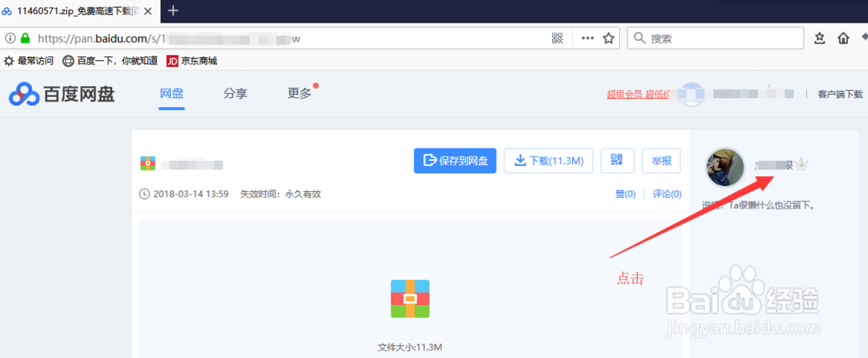Click the sharer's avatar photo
The image size is (868, 358).
pos(725,168)
